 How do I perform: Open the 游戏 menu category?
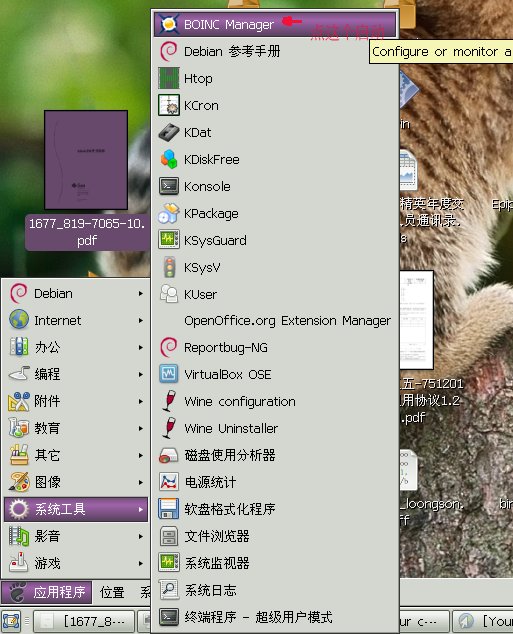[76, 563]
